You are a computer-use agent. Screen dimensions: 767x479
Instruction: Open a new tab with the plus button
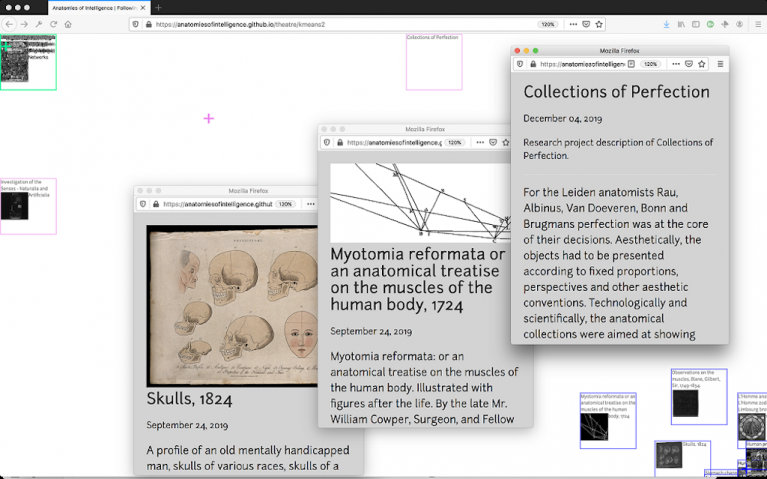pos(158,7)
